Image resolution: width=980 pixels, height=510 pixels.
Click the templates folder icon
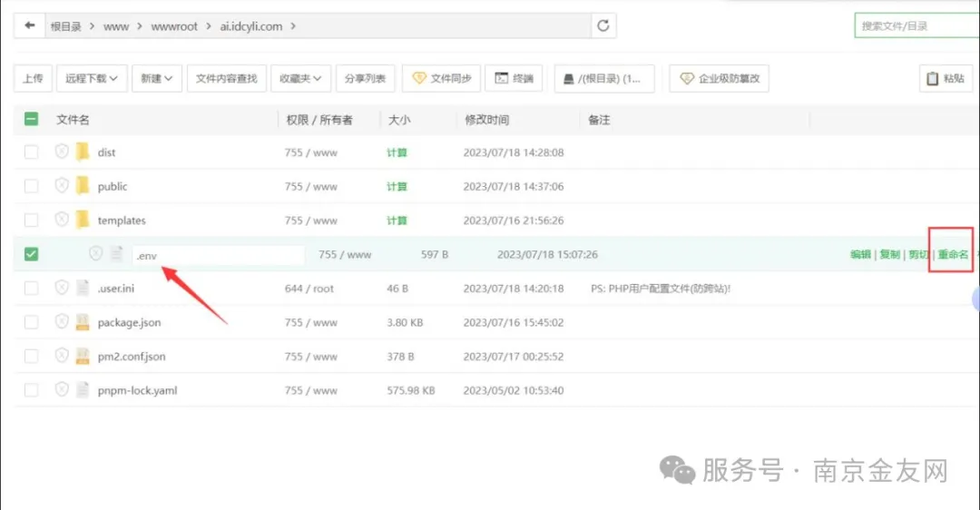click(83, 220)
